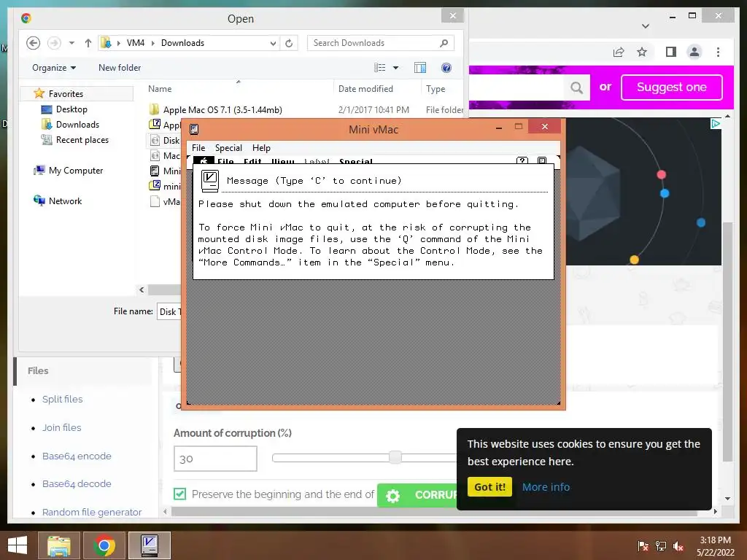The height and width of the screenshot is (560, 747).
Task: Click the ad info icon on banner
Action: 715,124
